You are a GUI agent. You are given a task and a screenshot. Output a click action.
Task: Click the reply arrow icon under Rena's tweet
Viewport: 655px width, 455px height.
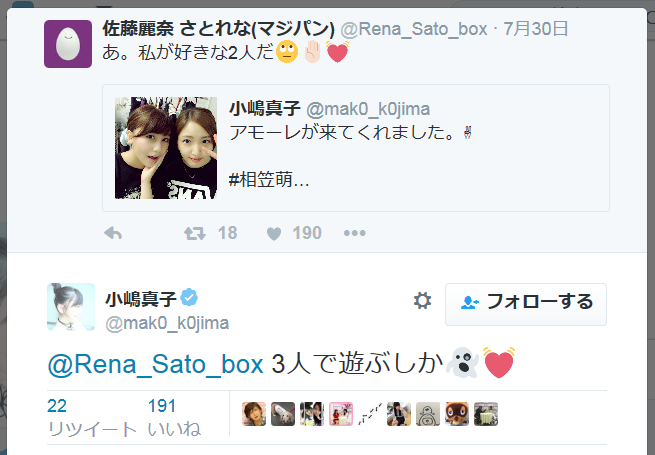(113, 233)
